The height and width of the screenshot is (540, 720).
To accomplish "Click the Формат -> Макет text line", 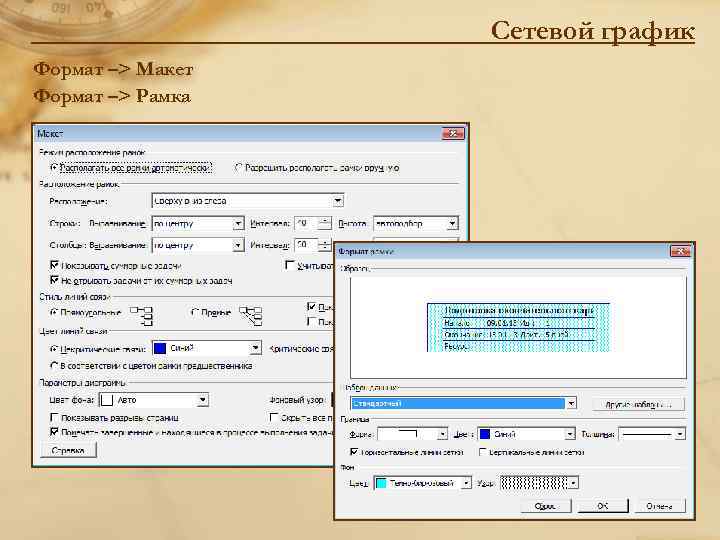I will point(113,69).
